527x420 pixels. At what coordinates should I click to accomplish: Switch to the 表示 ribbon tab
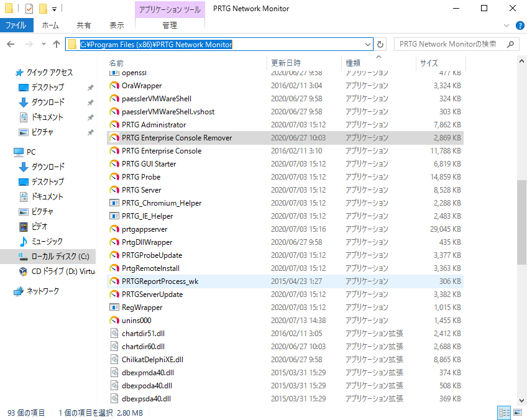[117, 25]
